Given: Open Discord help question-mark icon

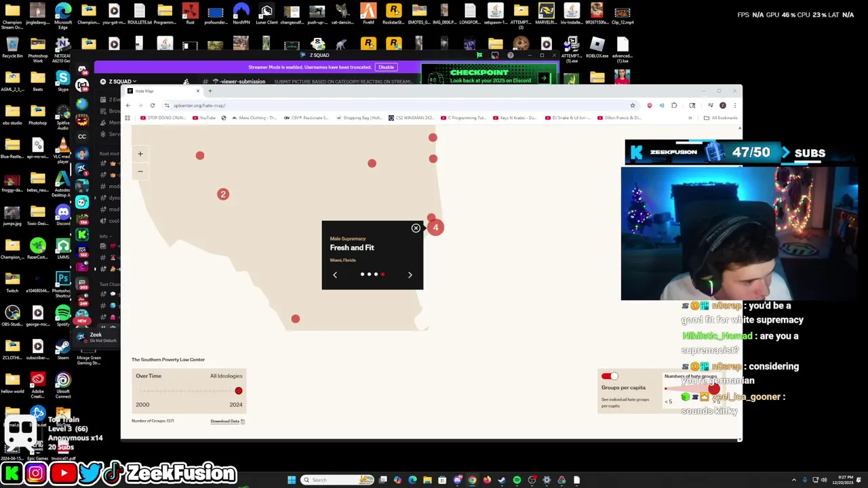Looking at the screenshot, I should pos(511,56).
